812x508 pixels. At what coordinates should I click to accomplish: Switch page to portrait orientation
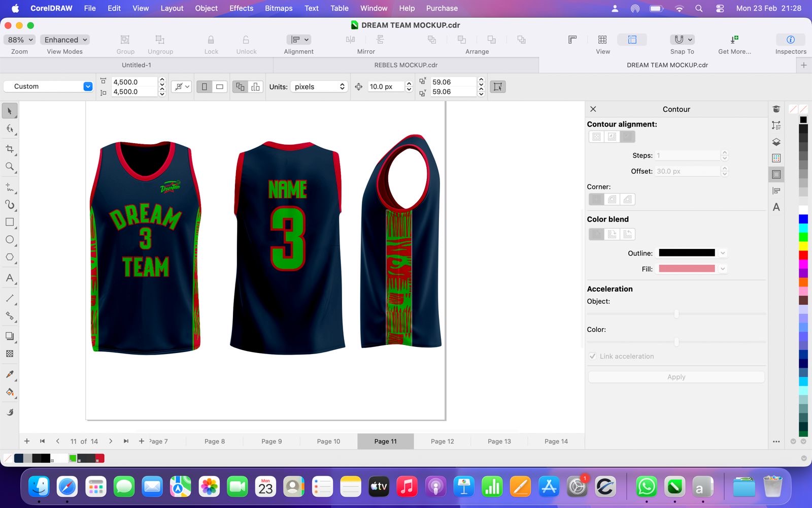[x=205, y=87]
